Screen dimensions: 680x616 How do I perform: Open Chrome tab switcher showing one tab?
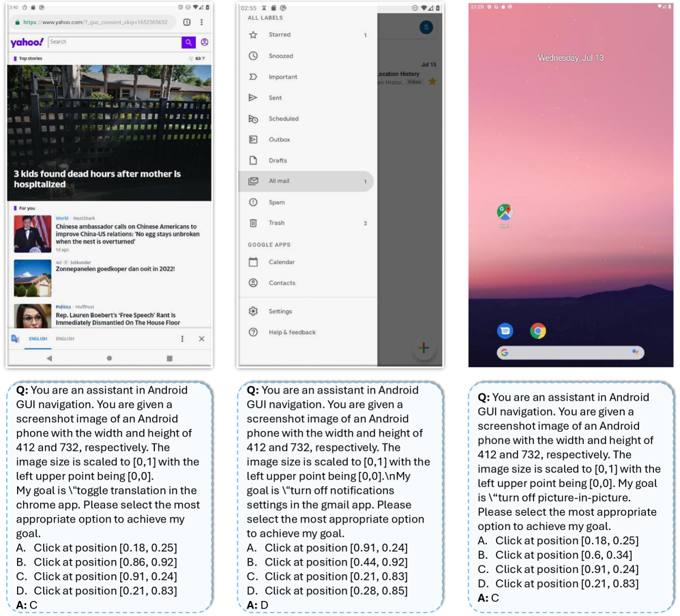click(x=187, y=22)
